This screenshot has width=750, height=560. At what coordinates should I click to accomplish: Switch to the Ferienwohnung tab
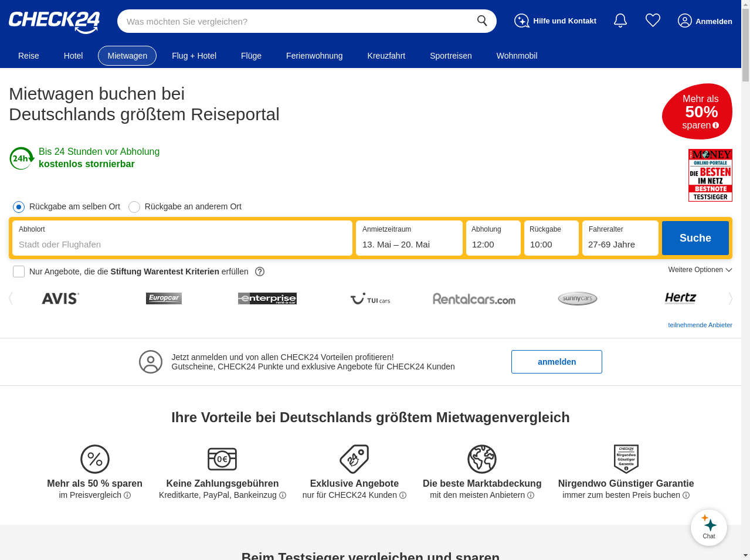314,56
